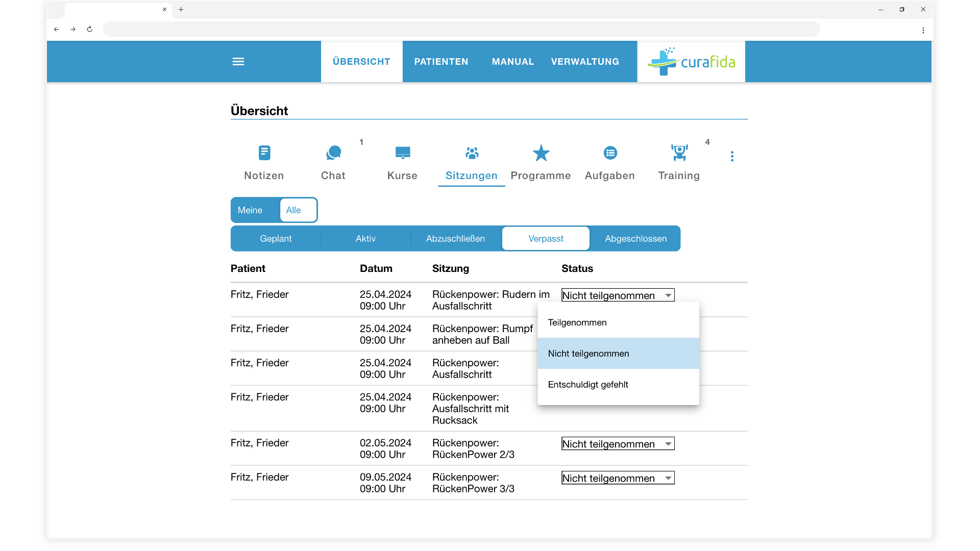Go back with the browser back arrow

coord(57,29)
